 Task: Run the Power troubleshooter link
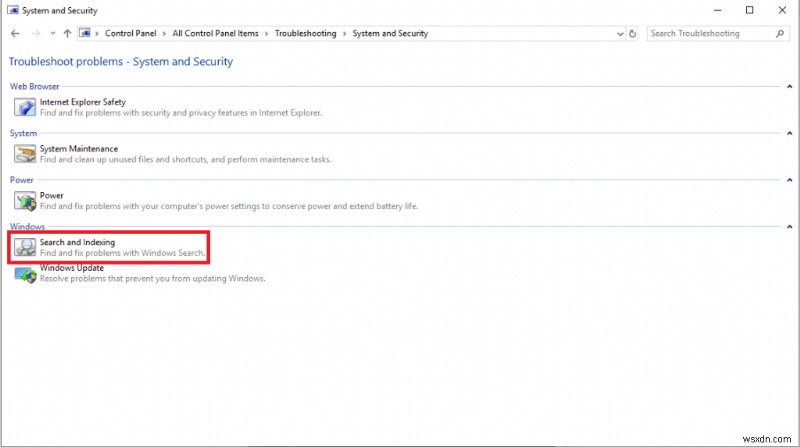[52, 195]
